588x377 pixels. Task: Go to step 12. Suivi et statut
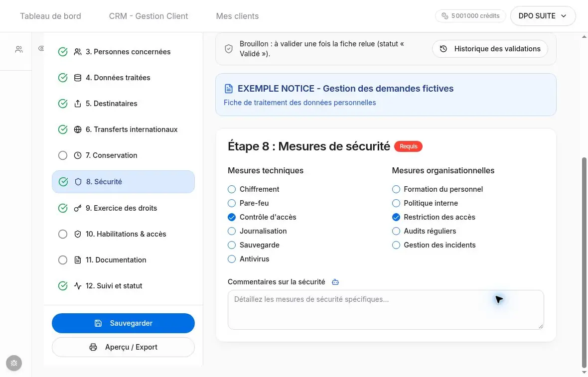click(x=124, y=285)
